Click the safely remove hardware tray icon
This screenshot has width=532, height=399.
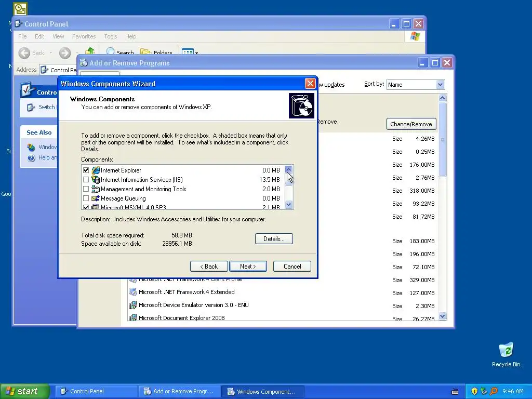point(484,391)
